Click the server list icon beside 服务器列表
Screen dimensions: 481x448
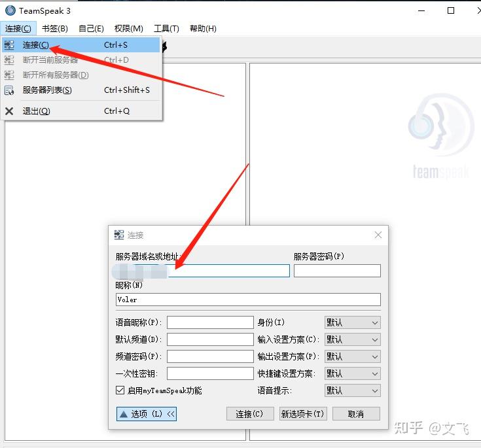9,90
